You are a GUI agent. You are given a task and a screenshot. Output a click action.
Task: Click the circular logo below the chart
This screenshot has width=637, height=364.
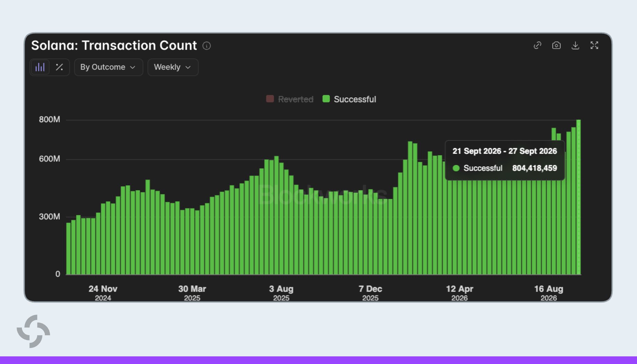tap(33, 331)
